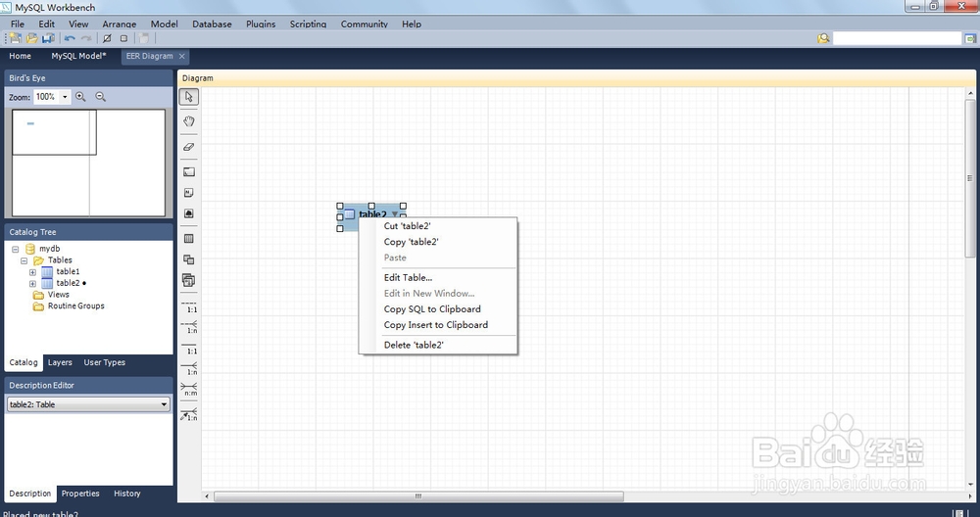Click the vertical diagram scrollbar

pyautogui.click(x=970, y=178)
